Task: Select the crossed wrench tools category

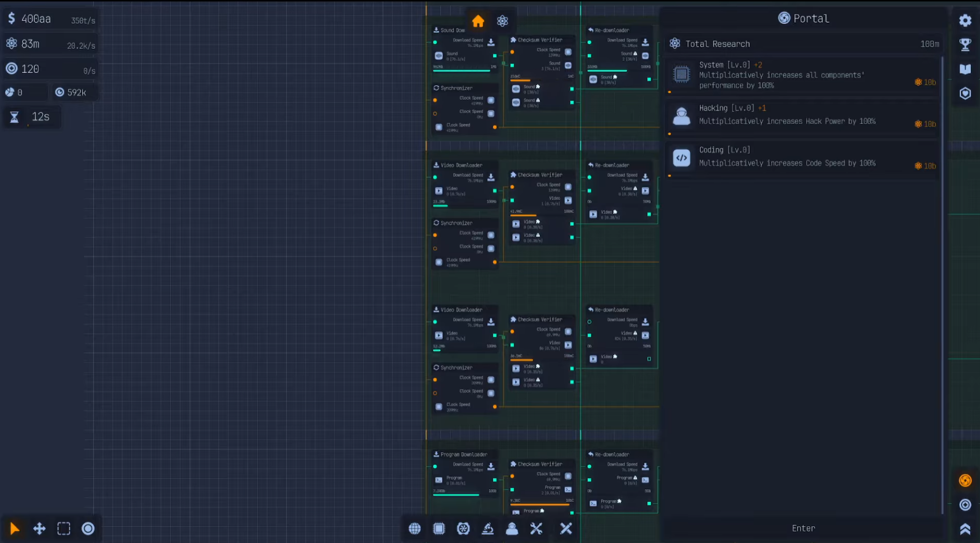Action: [x=536, y=529]
